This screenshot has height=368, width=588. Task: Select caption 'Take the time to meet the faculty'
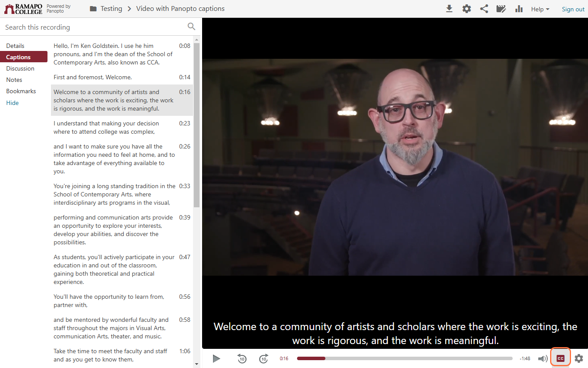pyautogui.click(x=122, y=355)
